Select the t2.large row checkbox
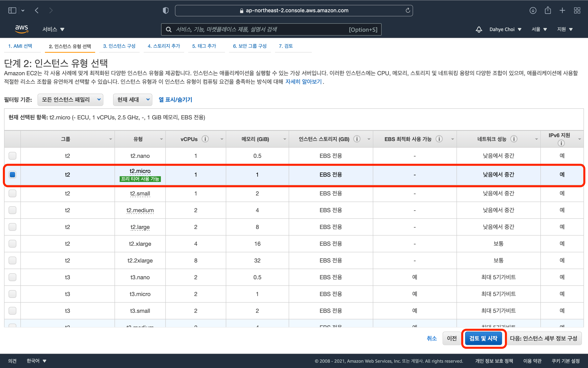 12,227
